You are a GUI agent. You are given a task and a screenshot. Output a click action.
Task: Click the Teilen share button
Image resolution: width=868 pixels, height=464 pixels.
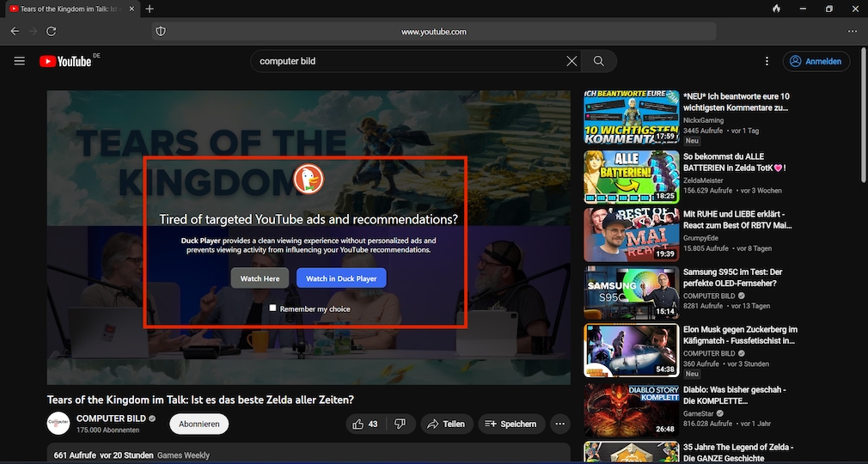coord(446,424)
